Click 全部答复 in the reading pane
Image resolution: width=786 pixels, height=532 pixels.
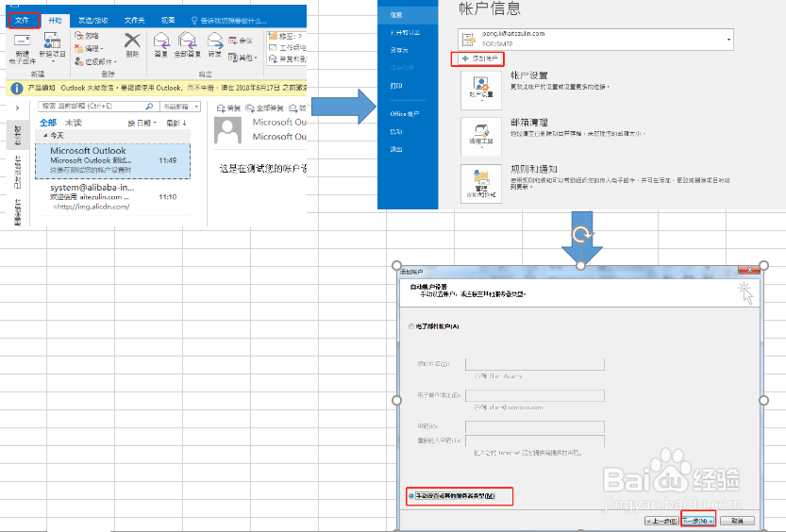tap(264, 108)
